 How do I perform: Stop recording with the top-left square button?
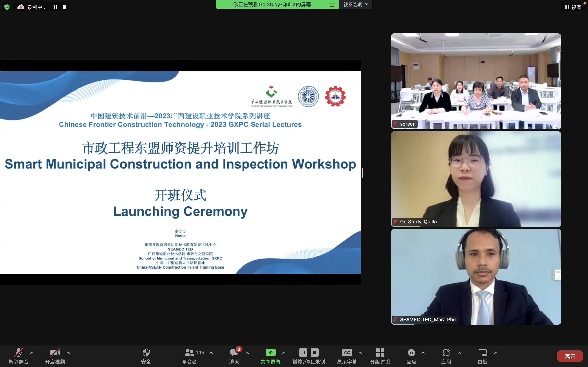tap(64, 7)
